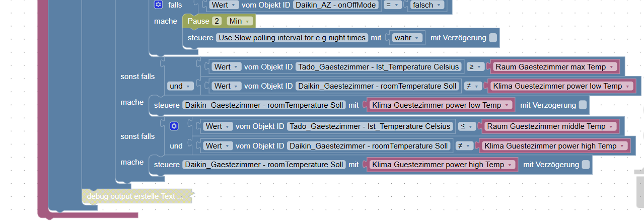Viewport: 644px width, 222px height.
Task: Open Wert dropdown in the ≥ max Temp row
Action: click(226, 66)
